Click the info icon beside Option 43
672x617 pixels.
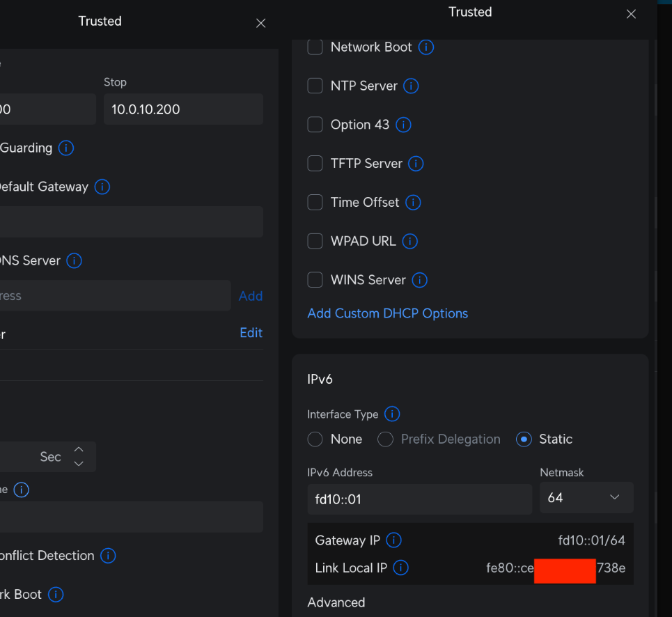403,125
